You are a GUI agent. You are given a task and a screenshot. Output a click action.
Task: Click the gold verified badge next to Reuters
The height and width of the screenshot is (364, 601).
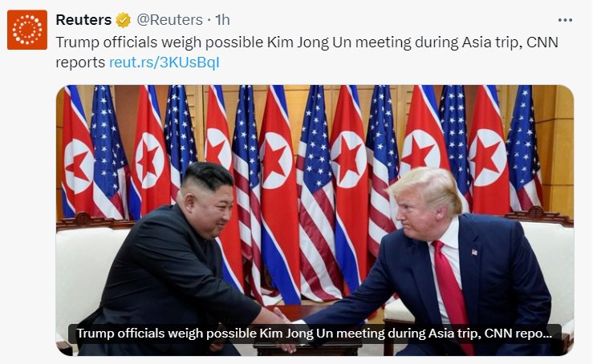coord(124,20)
